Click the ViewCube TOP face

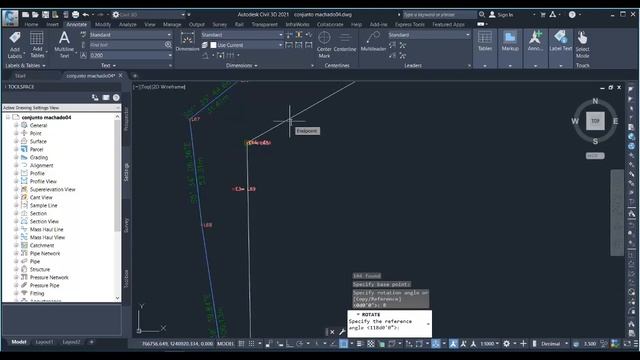point(595,121)
